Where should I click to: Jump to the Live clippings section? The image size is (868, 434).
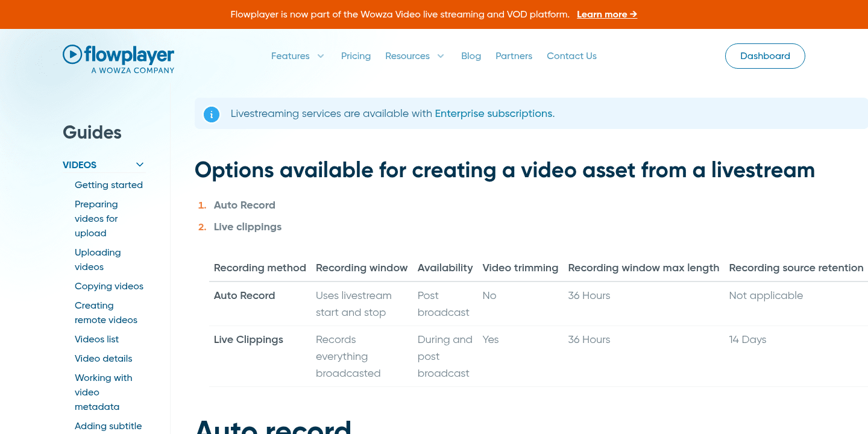(x=247, y=227)
